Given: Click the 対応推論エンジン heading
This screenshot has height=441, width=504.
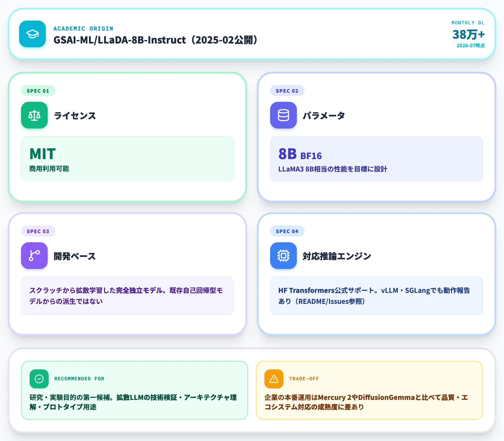Looking at the screenshot, I should tap(337, 256).
